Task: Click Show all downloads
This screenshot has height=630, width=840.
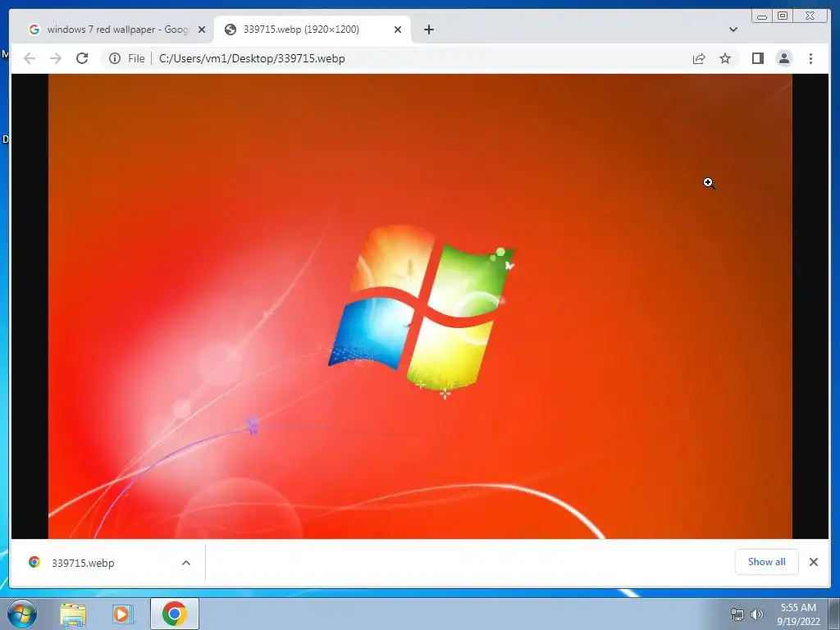Action: (x=767, y=562)
